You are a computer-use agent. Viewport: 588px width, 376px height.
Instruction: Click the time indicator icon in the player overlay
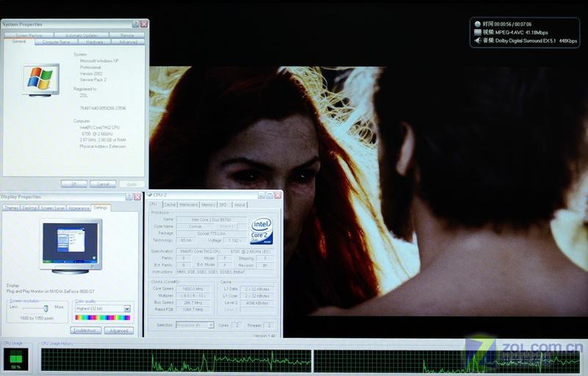click(477, 24)
